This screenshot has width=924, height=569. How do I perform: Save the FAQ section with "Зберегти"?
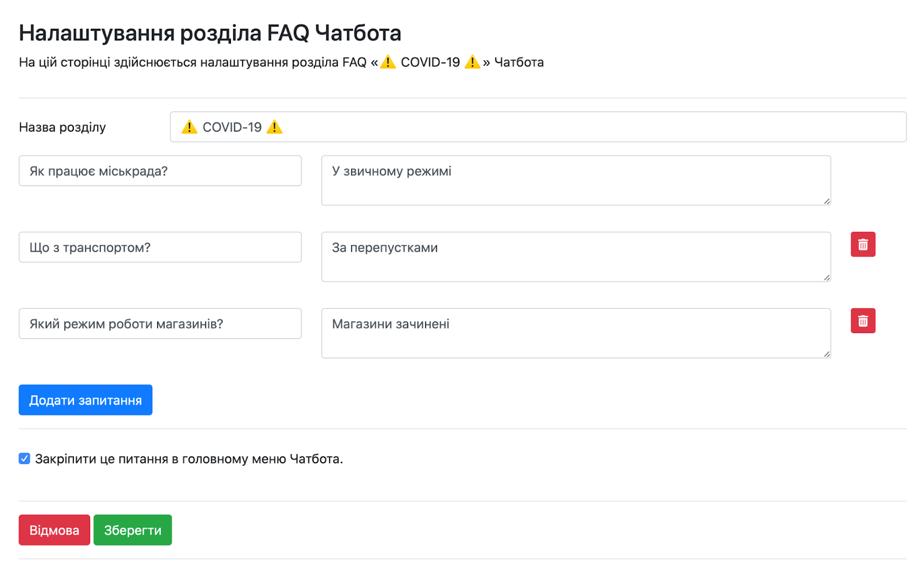click(133, 530)
